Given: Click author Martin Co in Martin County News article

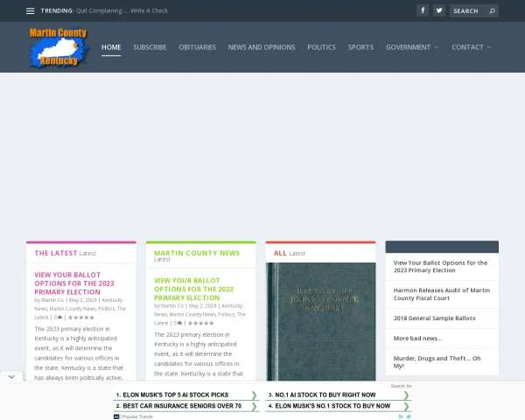Looking at the screenshot, I should click(x=172, y=305).
